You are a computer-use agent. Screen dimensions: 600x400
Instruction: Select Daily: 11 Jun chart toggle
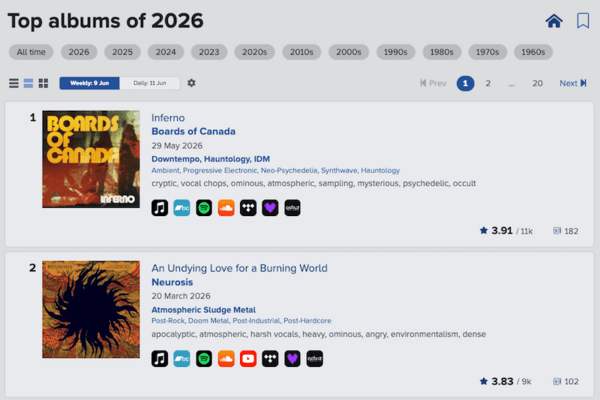(150, 83)
